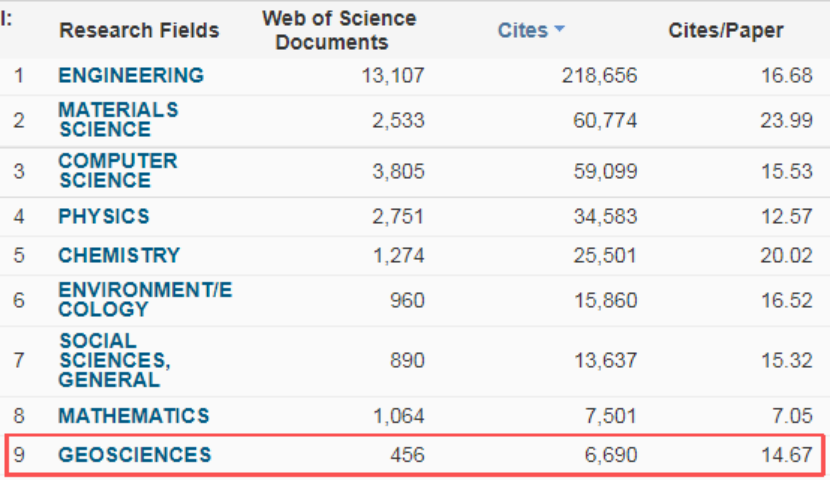This screenshot has width=831, height=480.
Task: Click Geosciences' 6,690 cites value
Action: coord(609,455)
